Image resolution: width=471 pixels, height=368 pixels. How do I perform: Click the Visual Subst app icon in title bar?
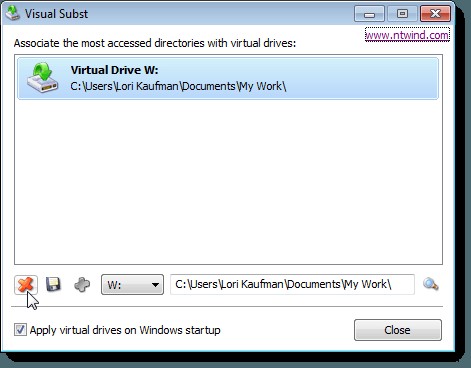[x=13, y=13]
